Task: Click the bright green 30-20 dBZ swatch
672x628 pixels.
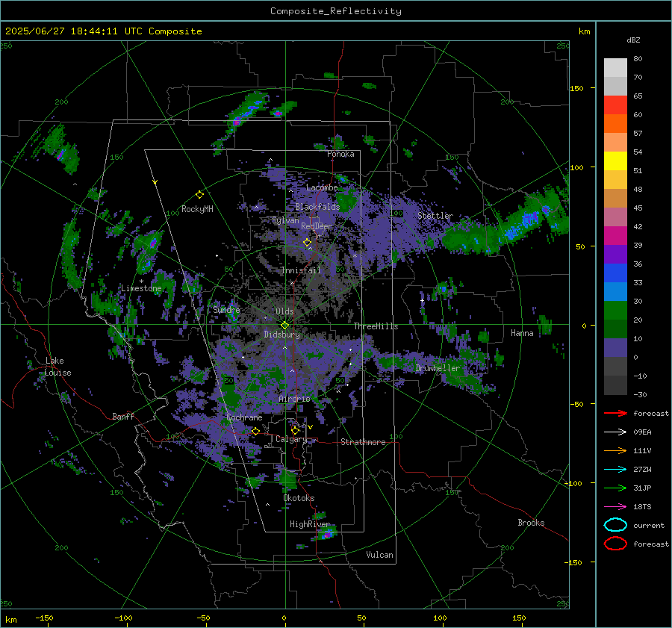Action: 615,311
